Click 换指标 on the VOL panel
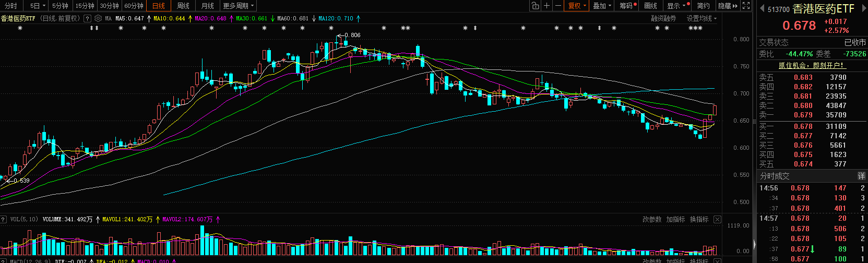868x263 pixels. point(699,219)
